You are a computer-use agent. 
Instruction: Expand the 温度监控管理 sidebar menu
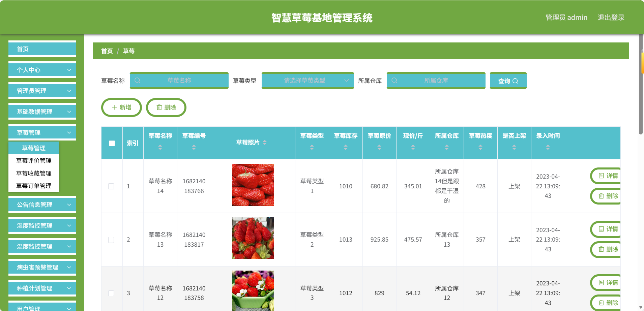tap(42, 246)
